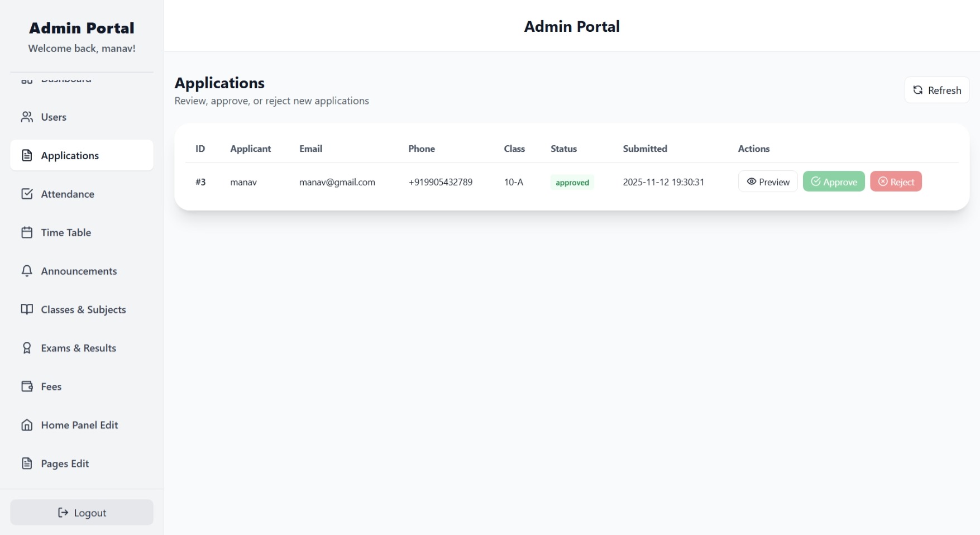Screen dimensions: 980x535
Task: Click the Home Panel Edit house icon
Action: coord(26,424)
